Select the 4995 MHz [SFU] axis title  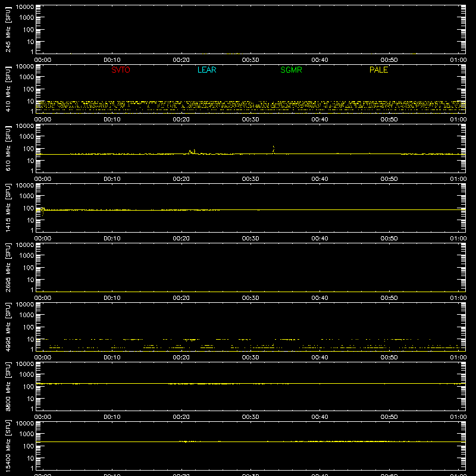(x=8, y=327)
